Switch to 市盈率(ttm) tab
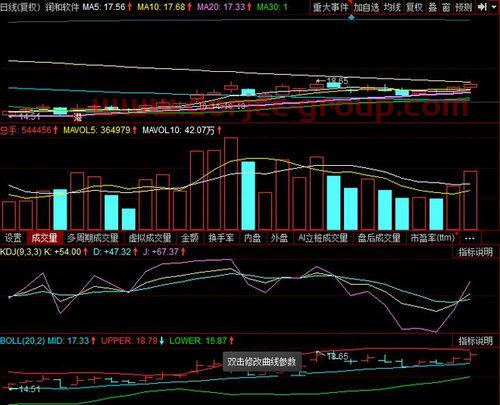The width and height of the screenshot is (500, 405). click(x=433, y=238)
